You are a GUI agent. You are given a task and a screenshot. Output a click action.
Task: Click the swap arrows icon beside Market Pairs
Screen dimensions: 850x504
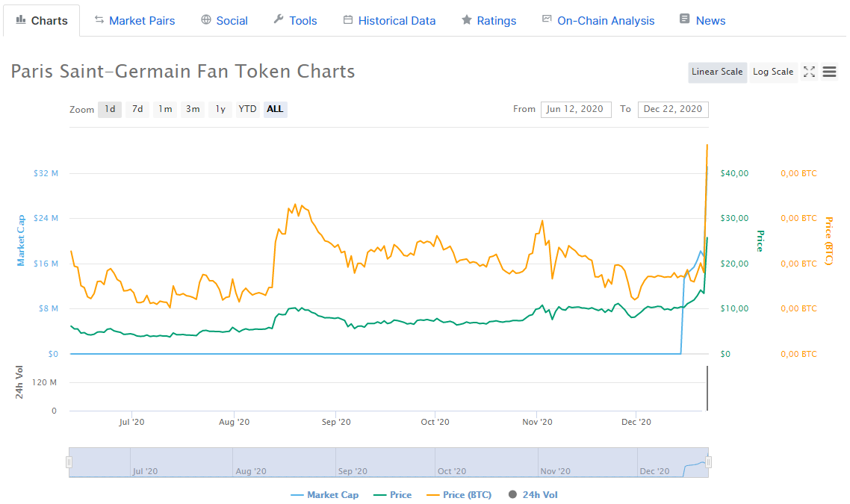(99, 20)
